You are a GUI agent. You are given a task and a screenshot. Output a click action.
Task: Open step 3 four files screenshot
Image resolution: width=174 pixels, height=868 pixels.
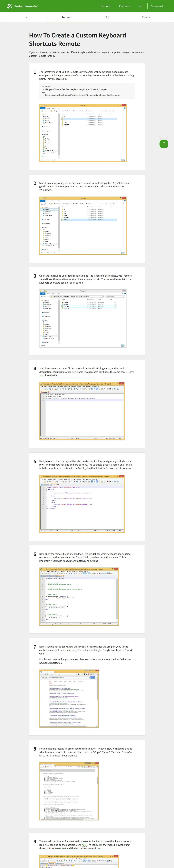(x=83, y=318)
